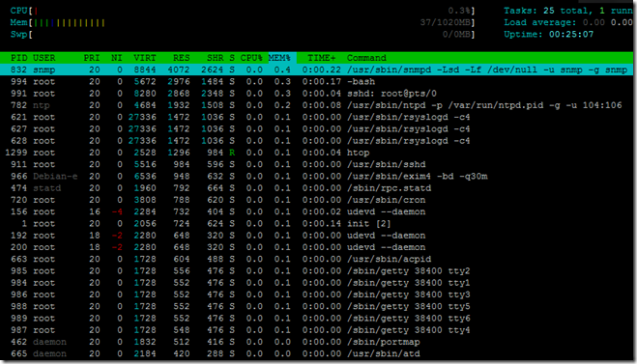Click the R state of htop row

tap(232, 153)
